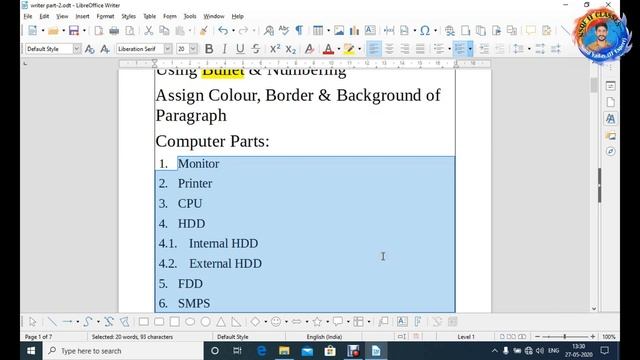Click the Increase Indent icon

[x=484, y=49]
